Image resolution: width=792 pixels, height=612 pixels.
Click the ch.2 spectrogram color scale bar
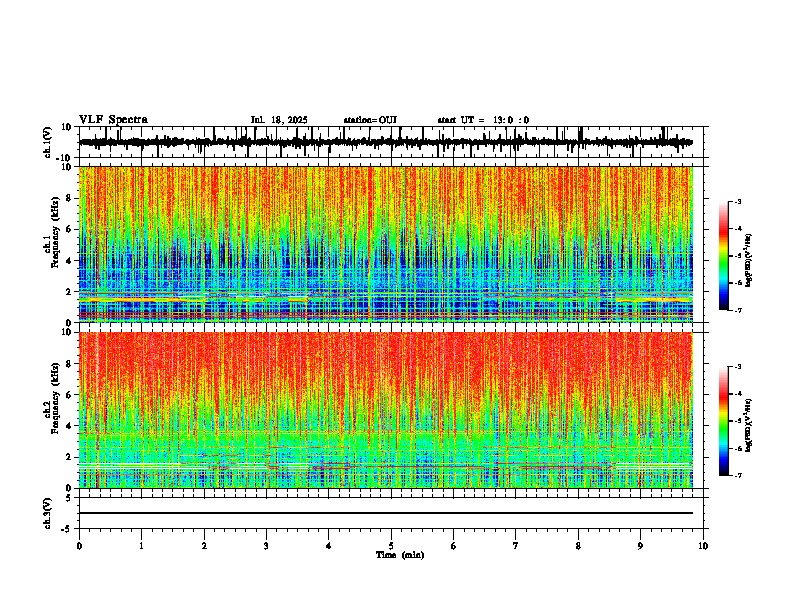[724, 421]
